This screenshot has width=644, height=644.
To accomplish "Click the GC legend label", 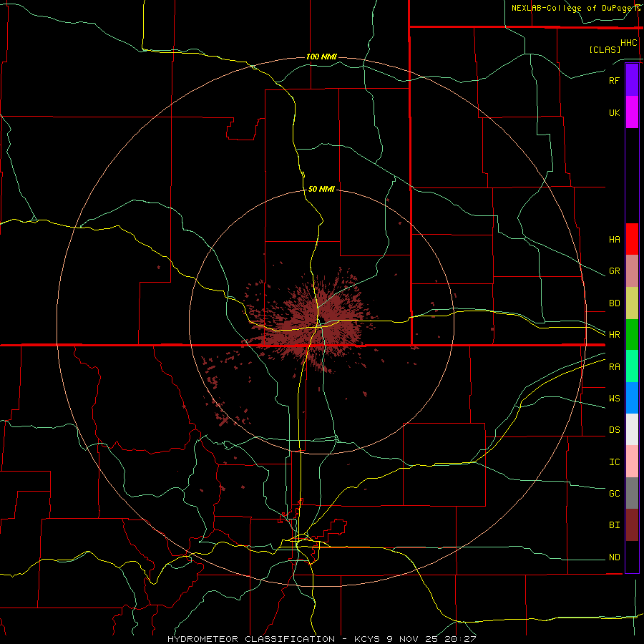I will (x=614, y=494).
